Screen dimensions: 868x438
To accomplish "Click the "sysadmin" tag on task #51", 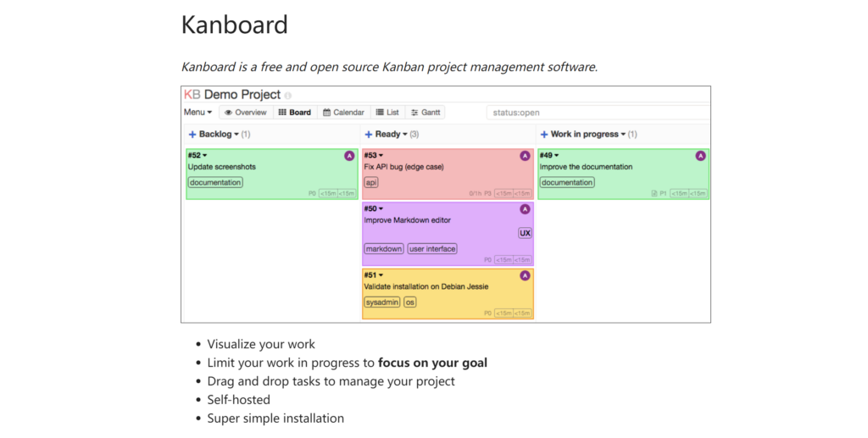I will pos(381,302).
